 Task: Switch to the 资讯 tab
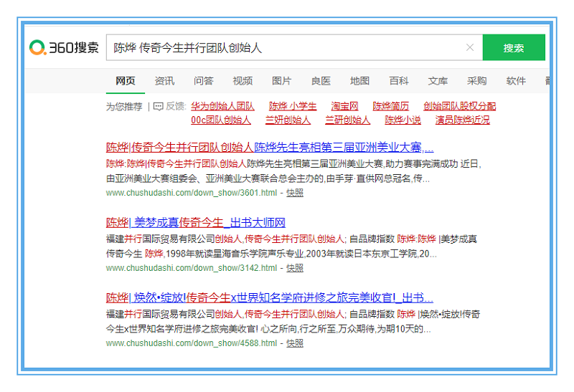click(x=164, y=81)
